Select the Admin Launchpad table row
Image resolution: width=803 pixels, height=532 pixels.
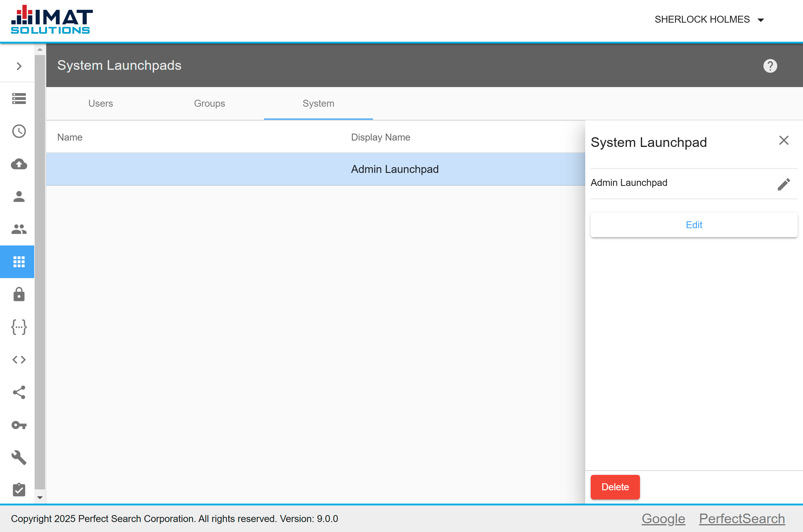click(x=316, y=169)
